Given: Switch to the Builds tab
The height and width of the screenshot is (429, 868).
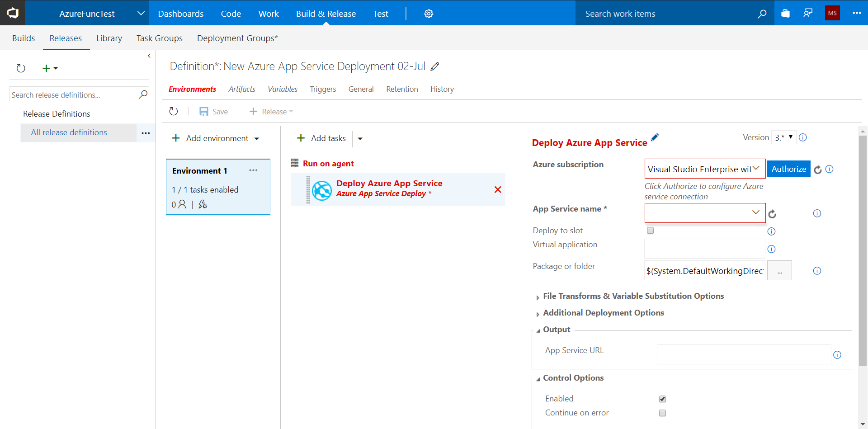Looking at the screenshot, I should [24, 38].
